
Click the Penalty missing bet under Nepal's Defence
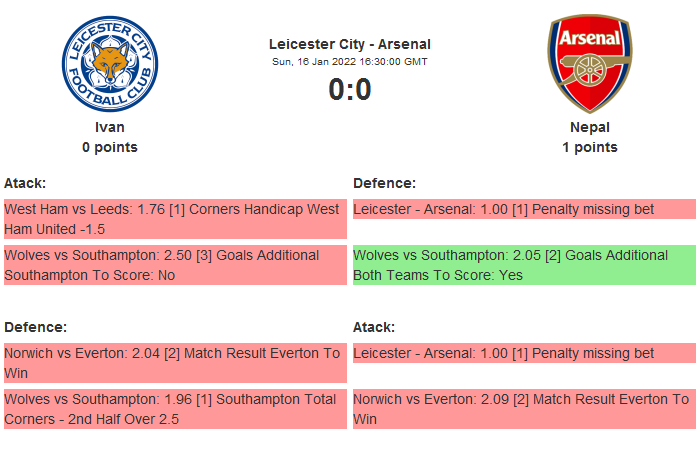click(x=524, y=210)
